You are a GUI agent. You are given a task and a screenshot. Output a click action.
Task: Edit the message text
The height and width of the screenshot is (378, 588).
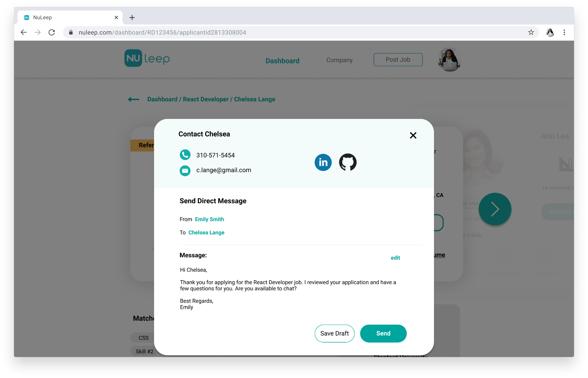click(395, 258)
